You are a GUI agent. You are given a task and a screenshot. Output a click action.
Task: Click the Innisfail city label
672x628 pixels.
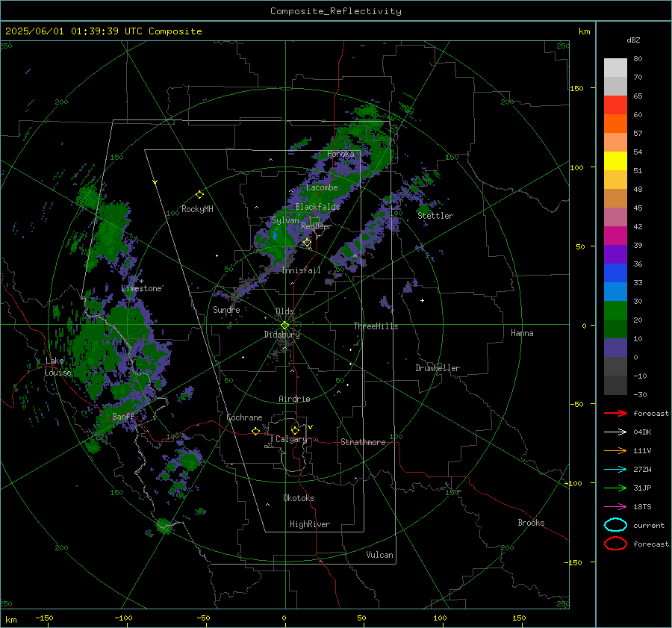coord(301,270)
